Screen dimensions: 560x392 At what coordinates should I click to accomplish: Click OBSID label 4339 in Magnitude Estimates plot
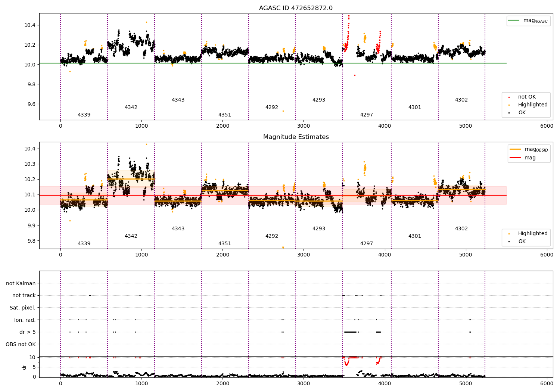[84, 244]
